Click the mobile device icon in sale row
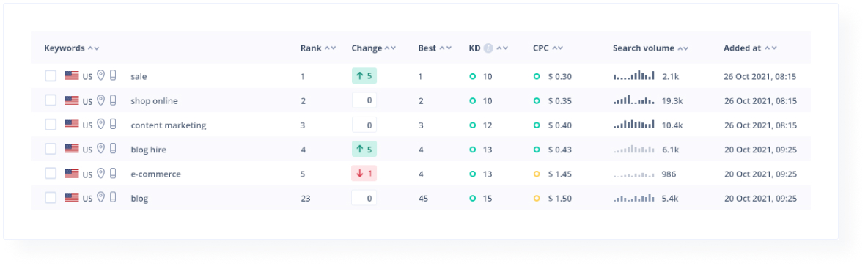The height and width of the screenshot is (269, 868). pos(112,75)
